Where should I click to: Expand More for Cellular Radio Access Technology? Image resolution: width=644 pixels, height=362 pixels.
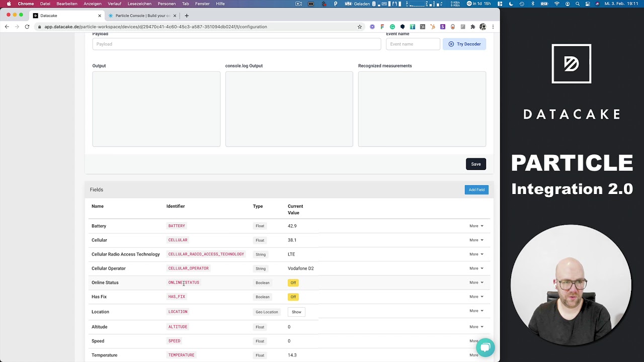coord(476,254)
